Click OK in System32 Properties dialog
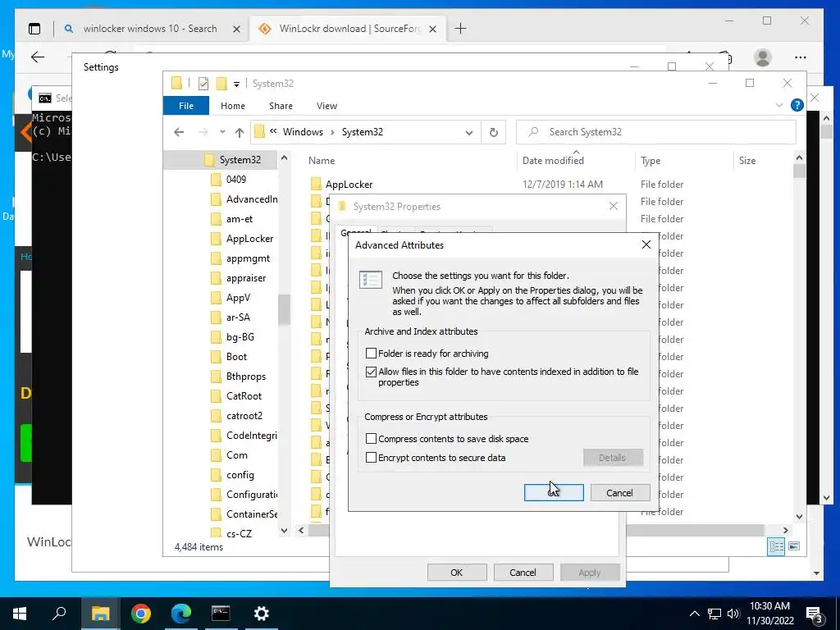This screenshot has height=630, width=840. tap(456, 572)
